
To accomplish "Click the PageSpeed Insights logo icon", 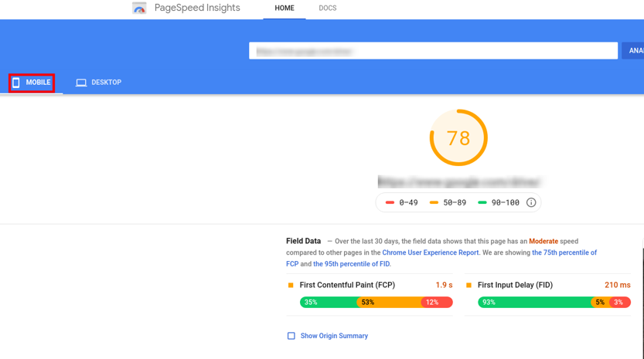I will (x=139, y=8).
